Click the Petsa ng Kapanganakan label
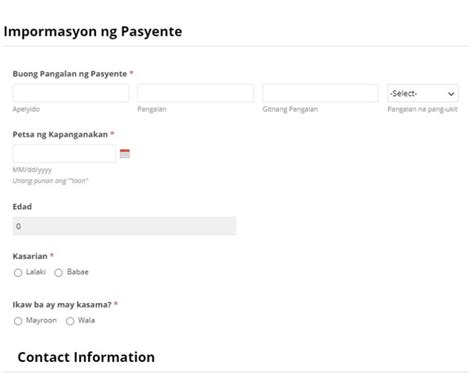Screen dimensions: 474x376 pyautogui.click(x=60, y=134)
